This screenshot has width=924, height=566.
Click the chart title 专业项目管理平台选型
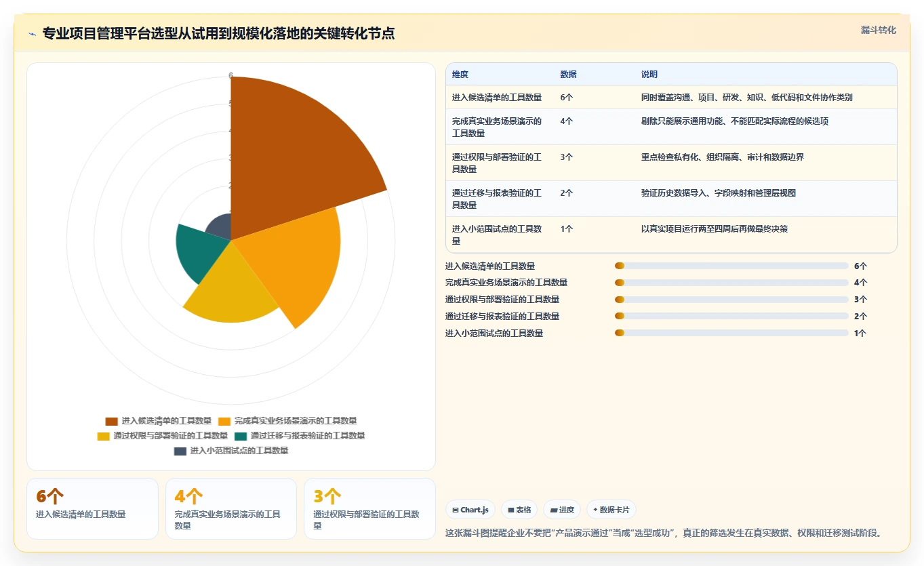pos(218,33)
